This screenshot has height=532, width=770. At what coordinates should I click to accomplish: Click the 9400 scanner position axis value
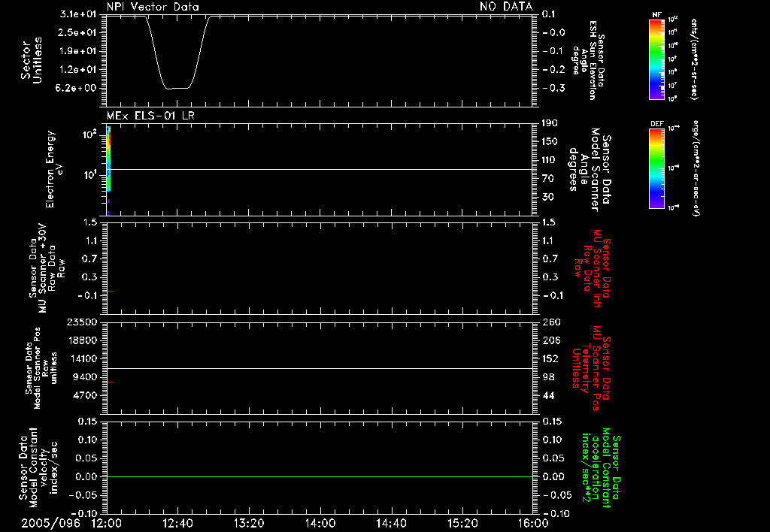85,377
